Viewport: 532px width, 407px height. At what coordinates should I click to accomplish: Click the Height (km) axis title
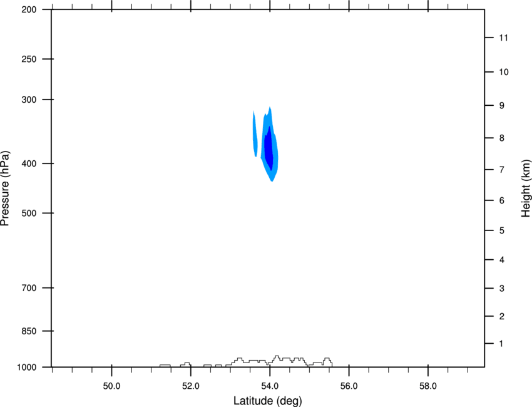pos(526,188)
